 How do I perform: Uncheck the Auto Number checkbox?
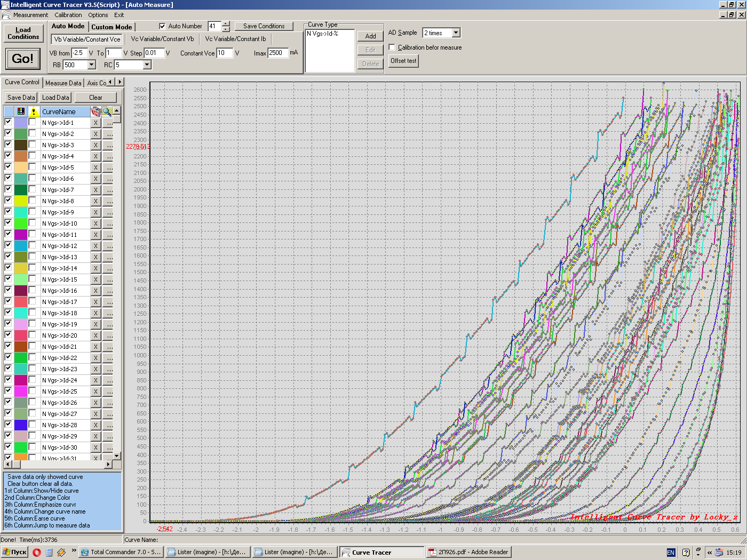[x=163, y=26]
